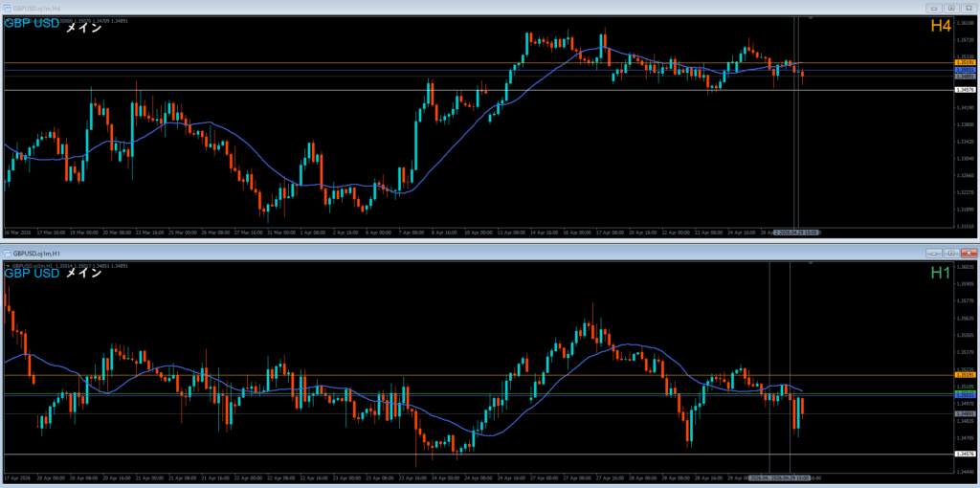Maximize the H4 chart window
This screenshot has height=488, width=980.
(x=951, y=8)
